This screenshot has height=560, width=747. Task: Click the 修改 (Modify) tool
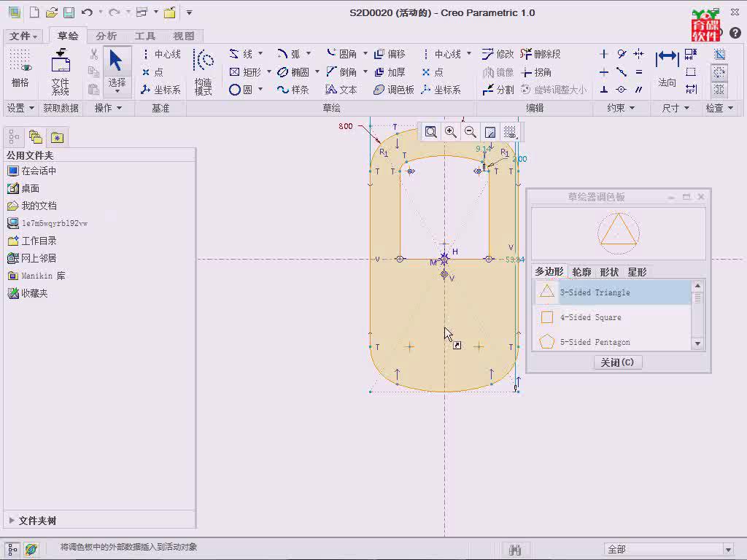tap(498, 54)
